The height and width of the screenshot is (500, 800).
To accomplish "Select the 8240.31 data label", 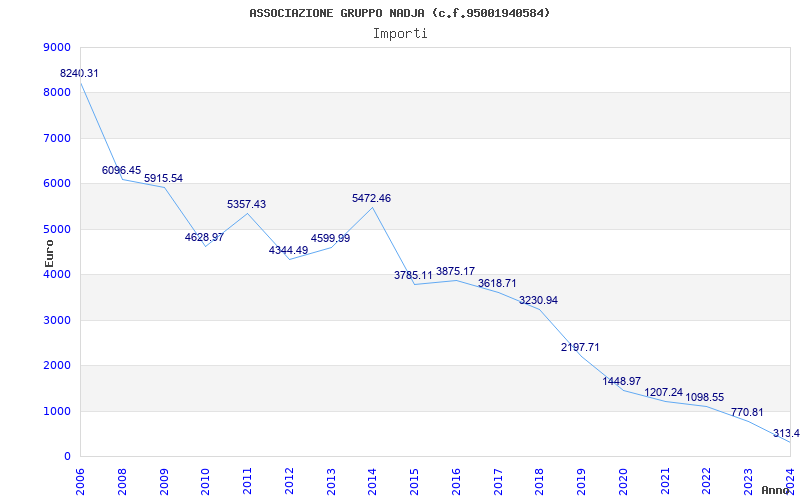I will [79, 73].
